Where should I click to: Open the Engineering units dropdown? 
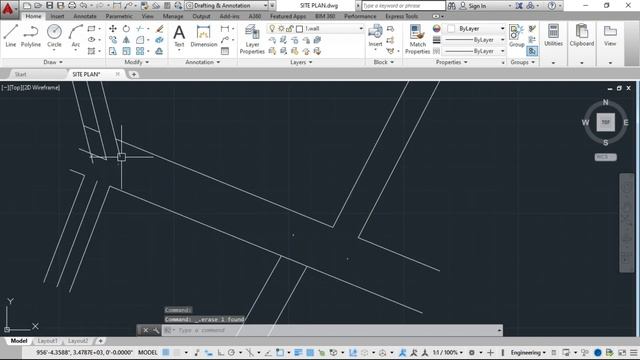pyautogui.click(x=528, y=352)
